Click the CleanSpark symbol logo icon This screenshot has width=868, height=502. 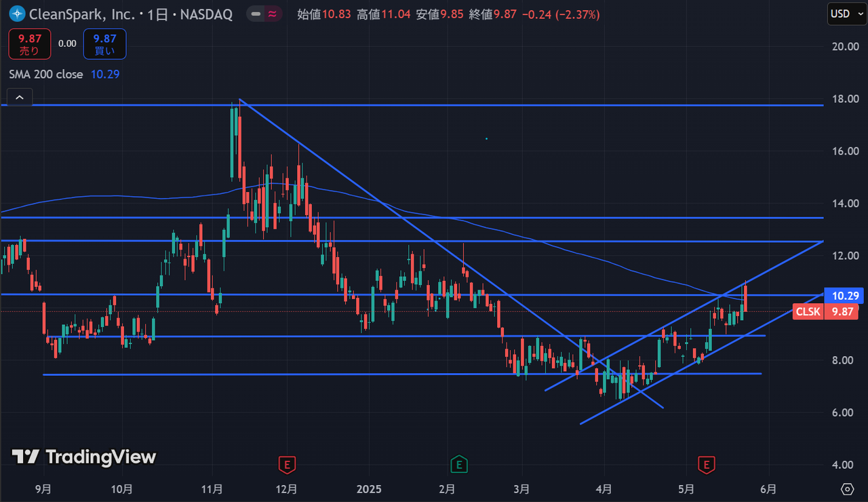tap(17, 14)
